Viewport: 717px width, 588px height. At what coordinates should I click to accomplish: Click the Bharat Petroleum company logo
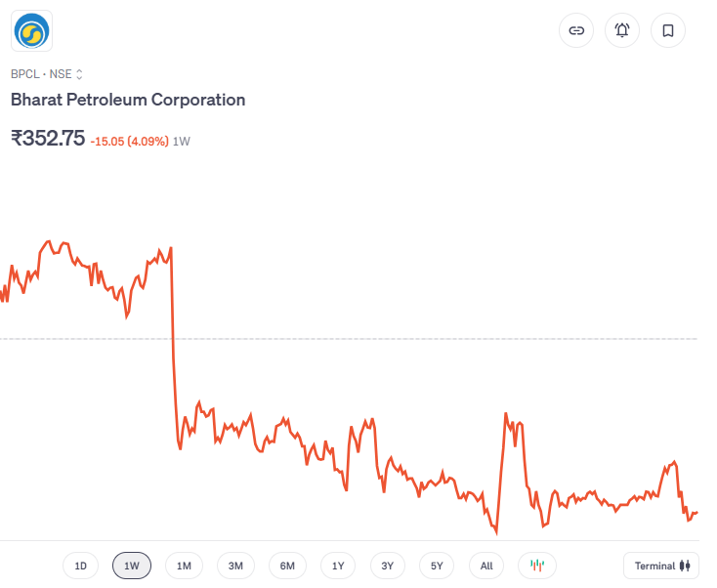tap(31, 30)
